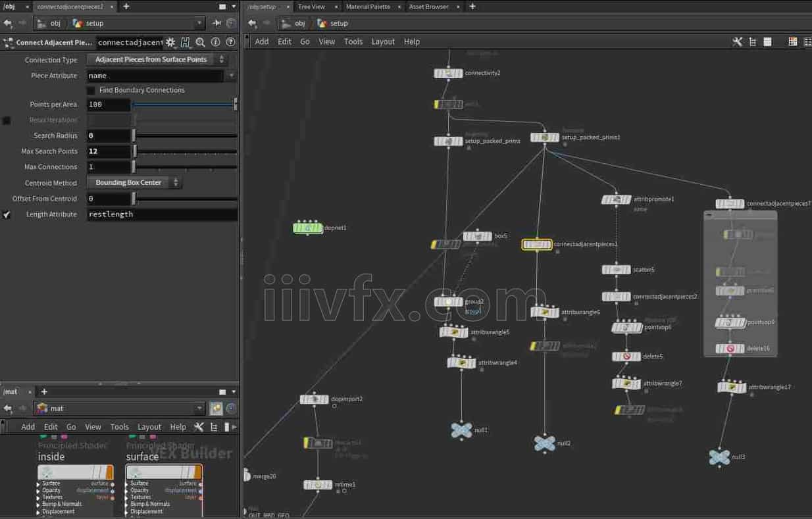Screen dimensions: 812x519
Task: Open the network editor wrench tool icon
Action: pos(737,41)
